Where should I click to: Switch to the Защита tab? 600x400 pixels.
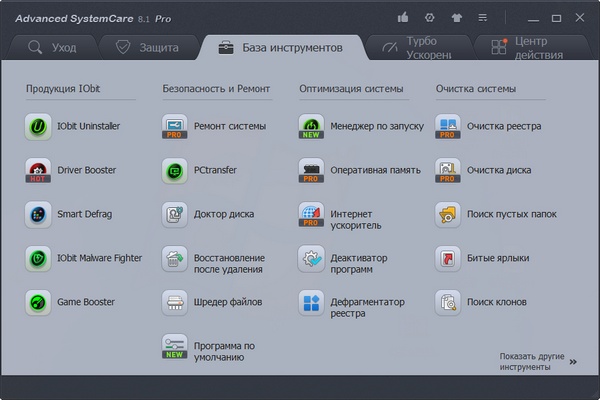point(146,47)
